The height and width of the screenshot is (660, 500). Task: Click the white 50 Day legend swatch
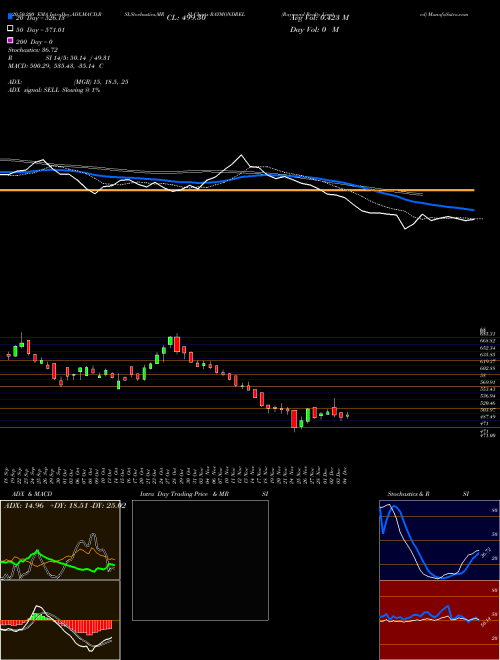pos(10,29)
